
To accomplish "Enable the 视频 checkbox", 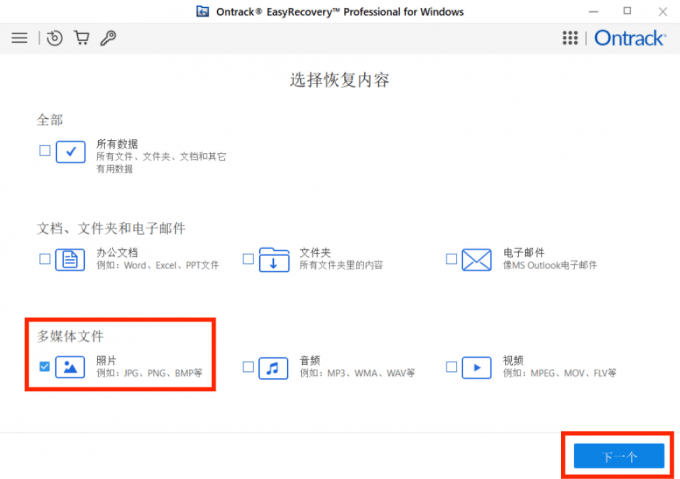I will click(x=453, y=367).
